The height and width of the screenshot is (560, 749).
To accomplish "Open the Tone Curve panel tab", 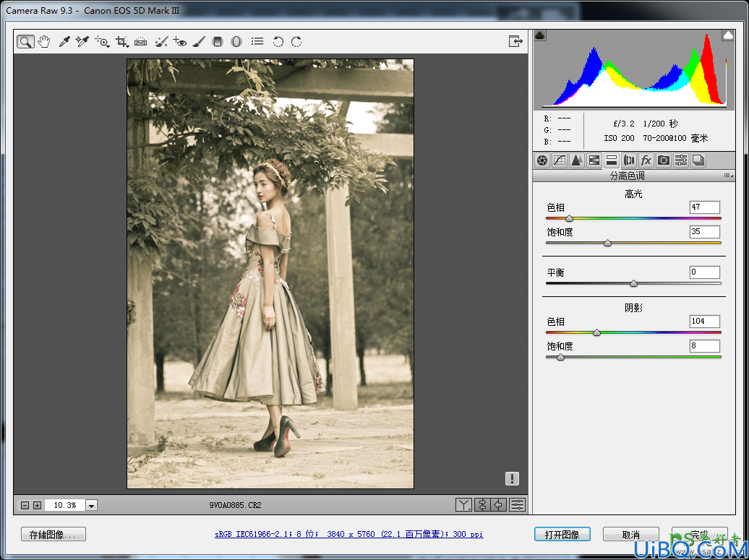I will point(560,160).
